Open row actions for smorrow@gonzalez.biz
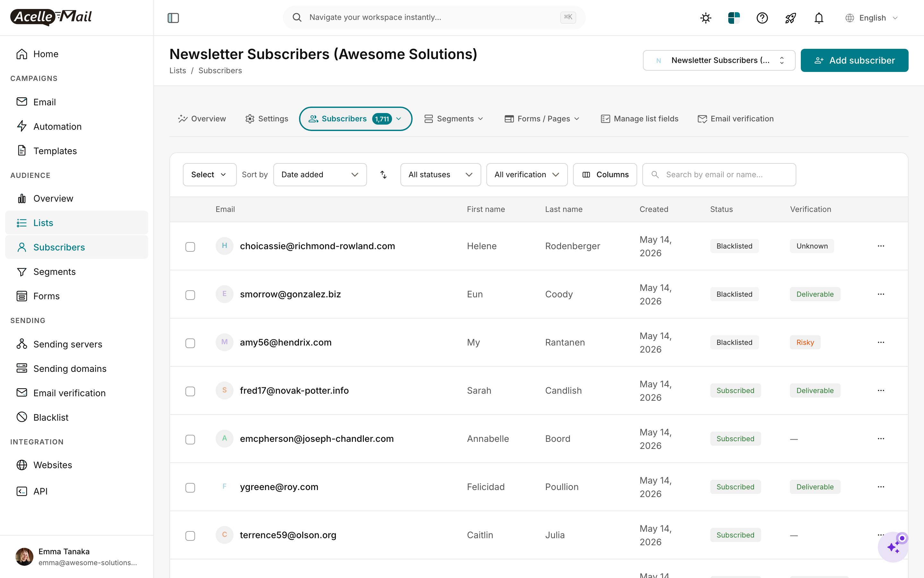Screen dimensions: 924x578 click(880, 294)
